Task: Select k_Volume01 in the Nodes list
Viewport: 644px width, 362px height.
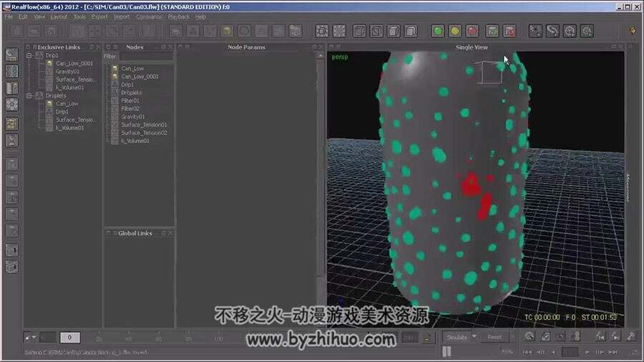Action: [x=135, y=141]
